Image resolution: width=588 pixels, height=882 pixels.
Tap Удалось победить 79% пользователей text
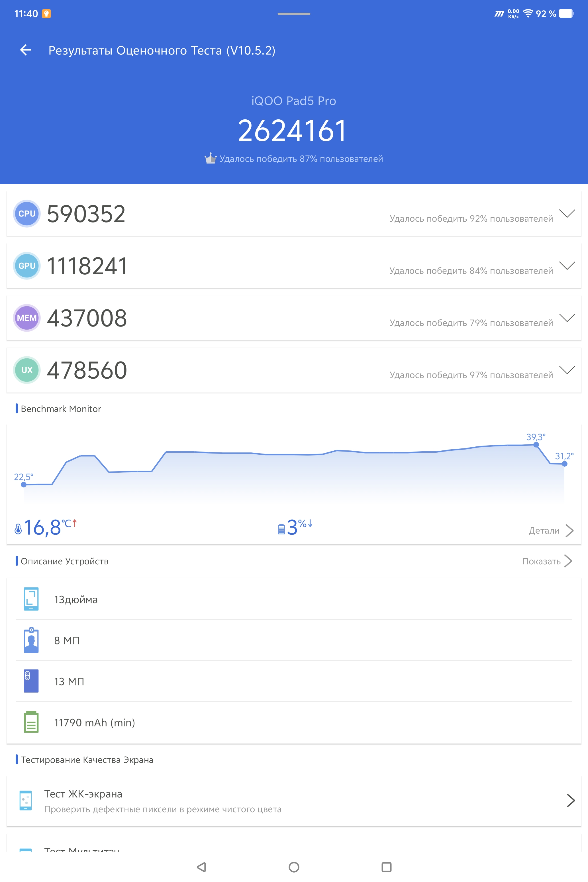click(x=471, y=323)
